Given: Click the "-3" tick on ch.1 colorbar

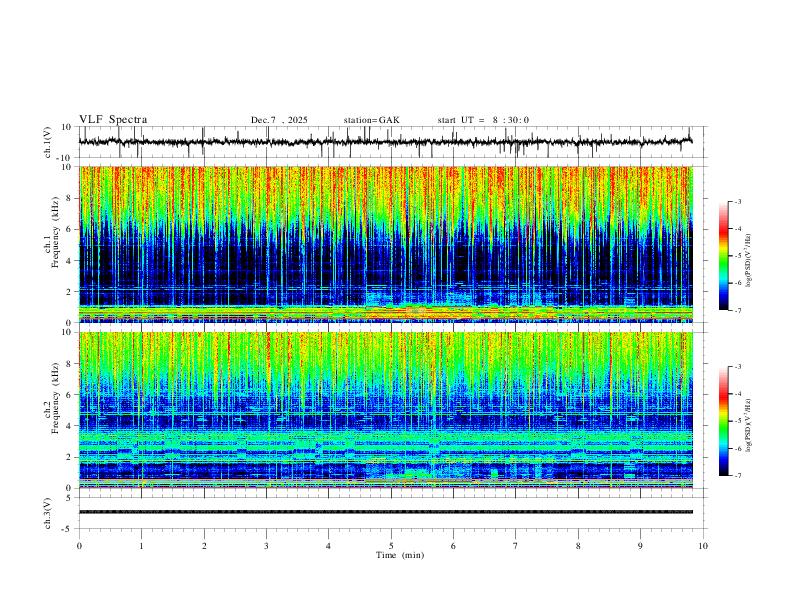Looking at the screenshot, I should (x=737, y=201).
